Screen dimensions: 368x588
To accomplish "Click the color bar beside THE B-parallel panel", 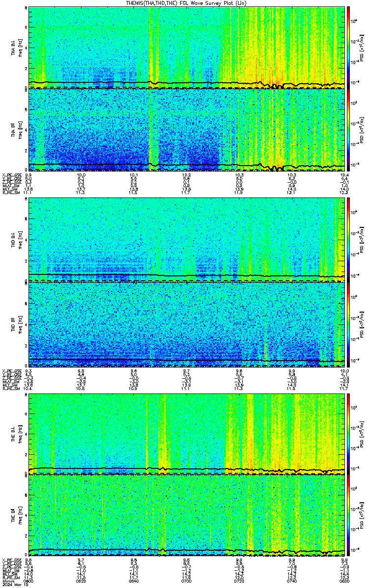I will tap(349, 515).
